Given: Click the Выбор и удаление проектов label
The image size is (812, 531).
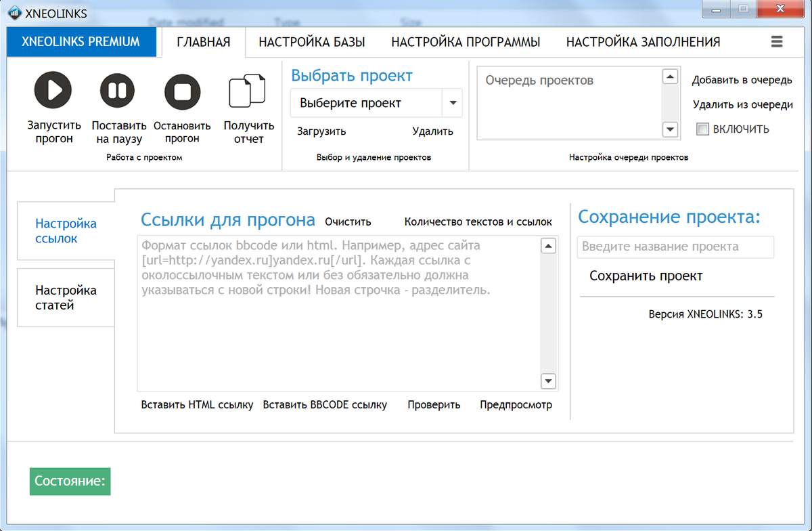Looking at the screenshot, I should tap(374, 157).
